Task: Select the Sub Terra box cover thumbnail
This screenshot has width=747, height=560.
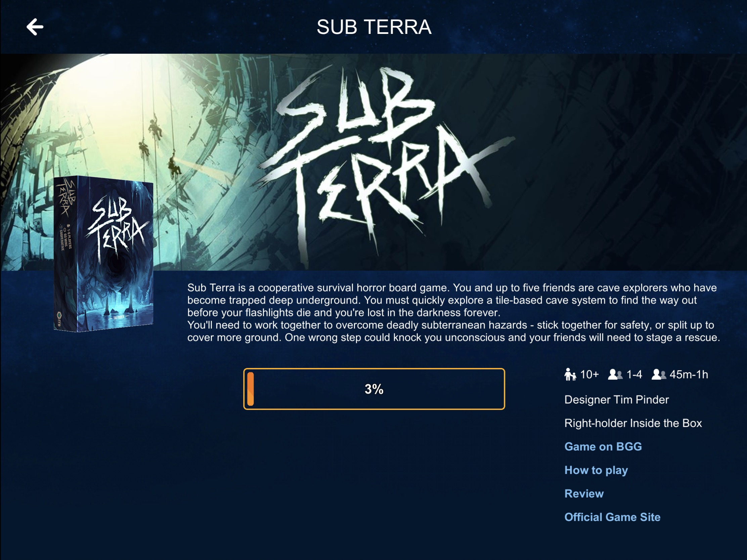Action: (x=104, y=254)
